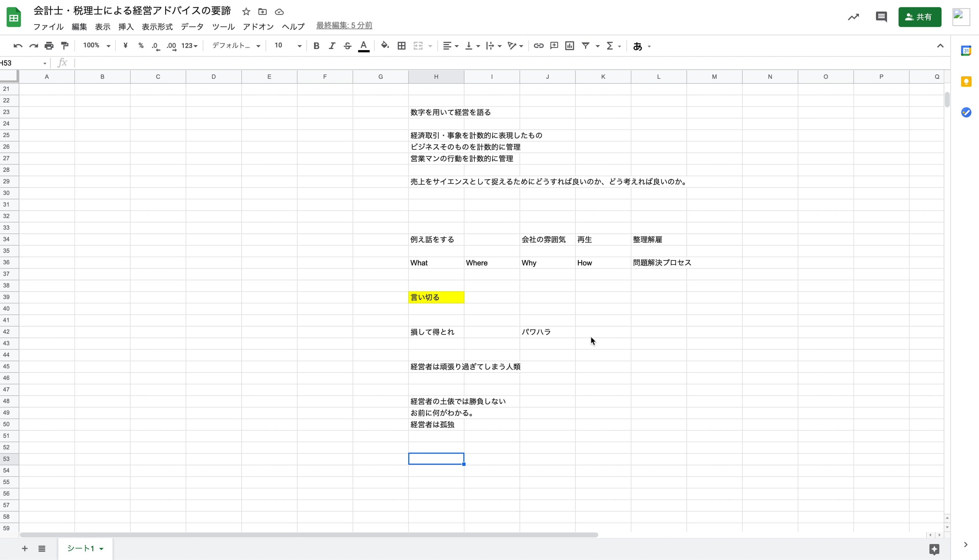The height and width of the screenshot is (560, 979).
Task: Open Google Keep in the side panel
Action: tap(967, 81)
